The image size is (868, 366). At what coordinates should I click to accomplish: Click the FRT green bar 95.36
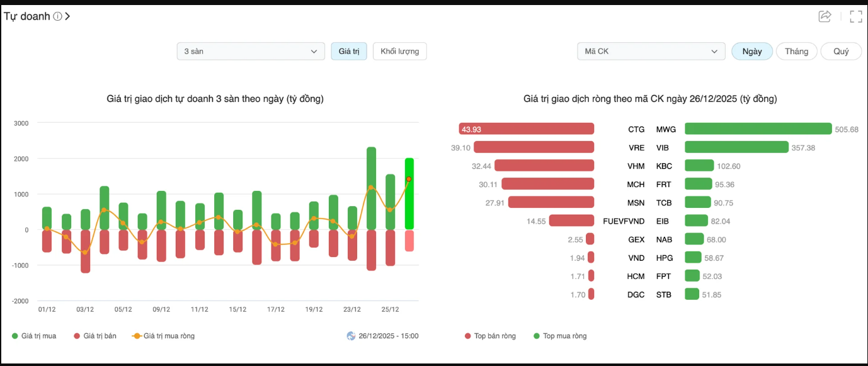[699, 184]
